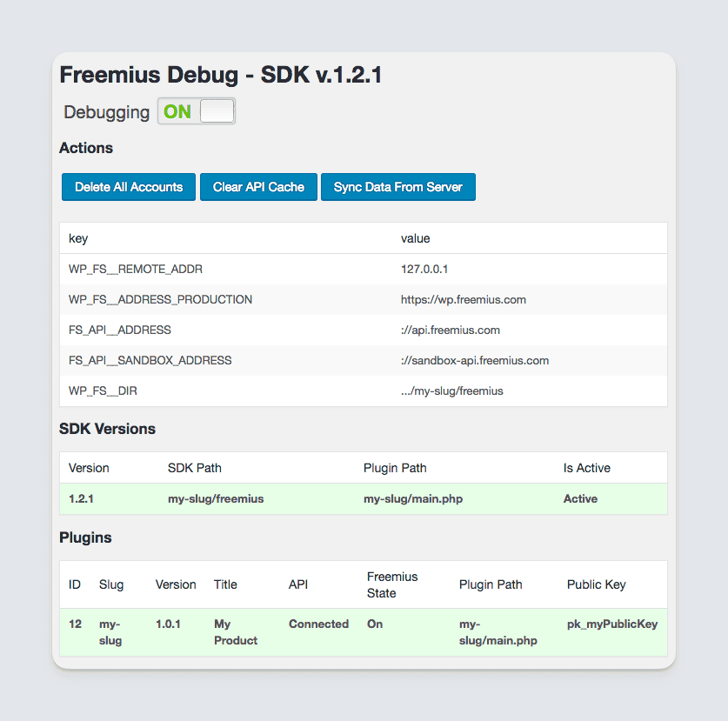Click my-slug/main.php in SDK Versions table

coord(413,498)
